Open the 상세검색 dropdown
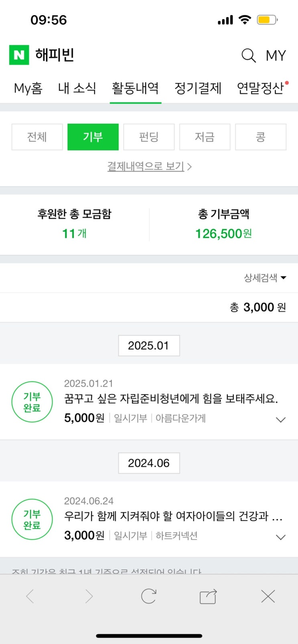This screenshot has height=644, width=298. tap(265, 278)
